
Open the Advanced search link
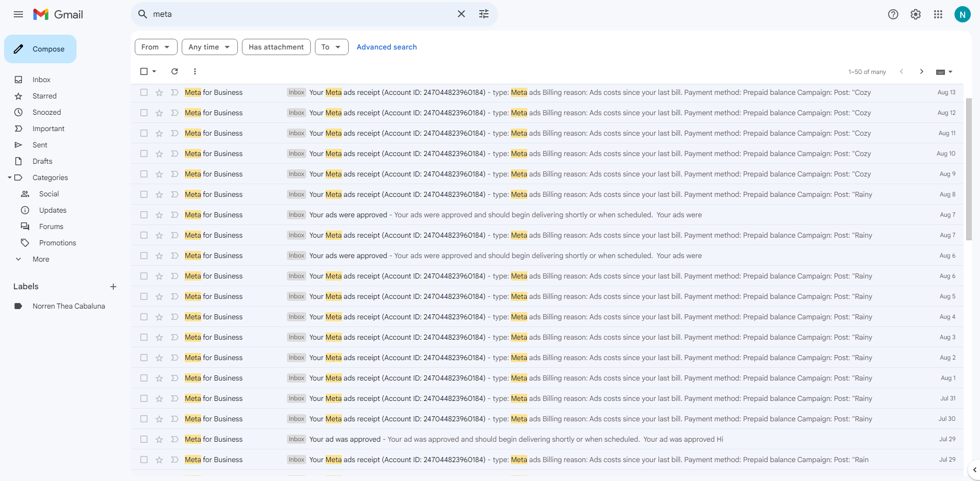click(386, 47)
